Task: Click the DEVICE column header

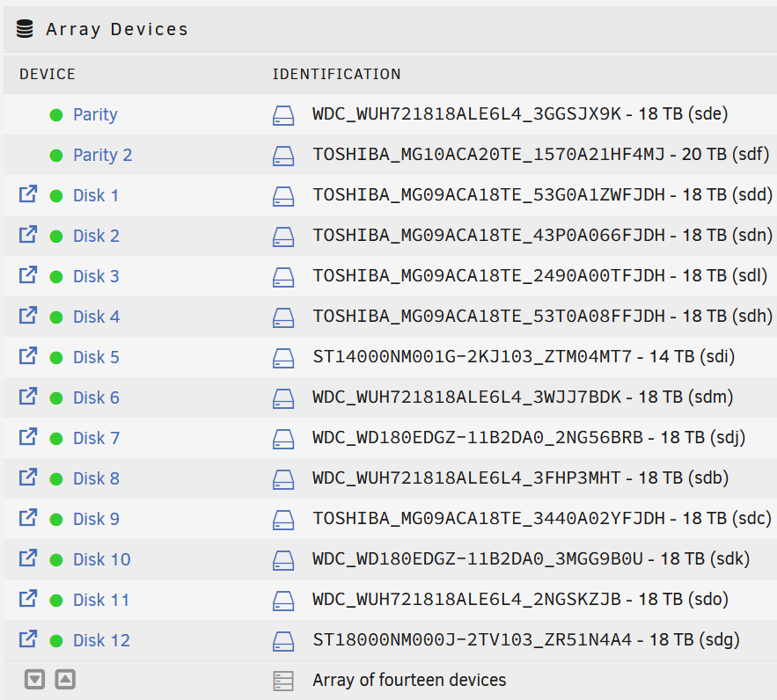Action: [48, 74]
